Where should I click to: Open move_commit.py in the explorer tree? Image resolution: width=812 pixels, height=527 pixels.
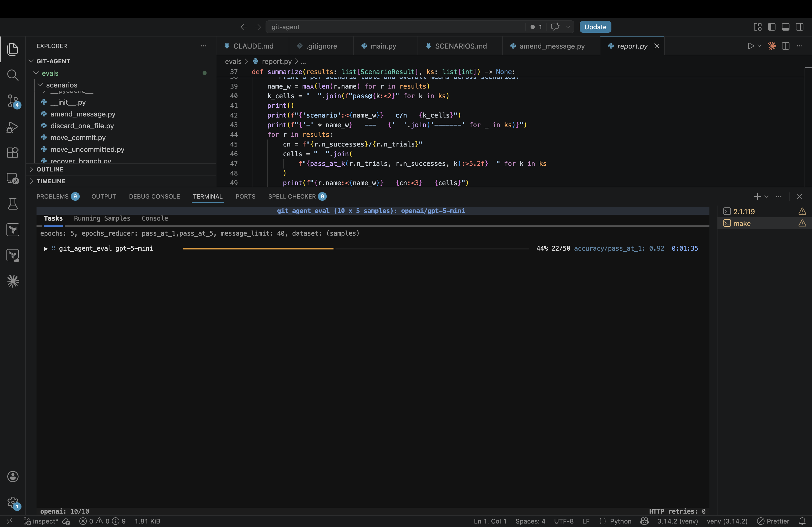pyautogui.click(x=78, y=138)
